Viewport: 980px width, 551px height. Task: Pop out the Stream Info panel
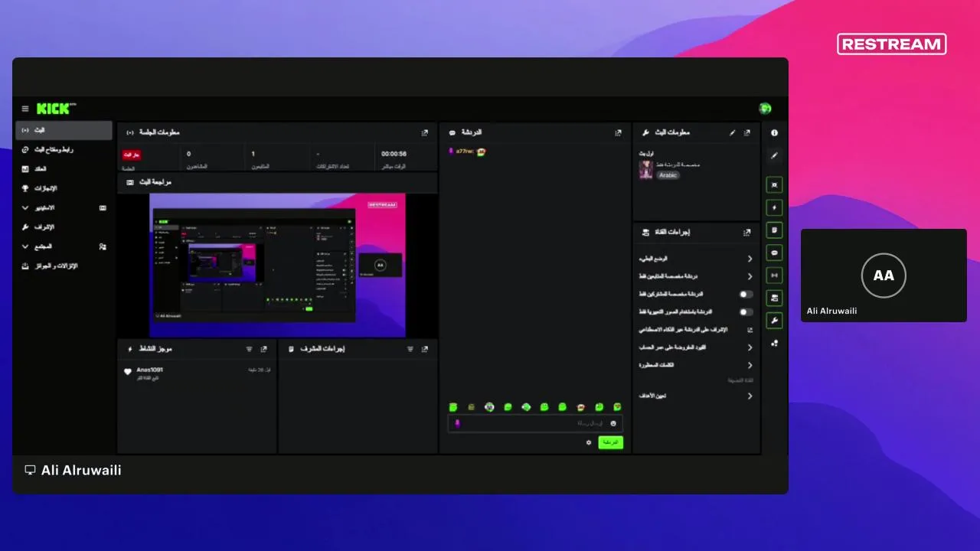click(747, 132)
